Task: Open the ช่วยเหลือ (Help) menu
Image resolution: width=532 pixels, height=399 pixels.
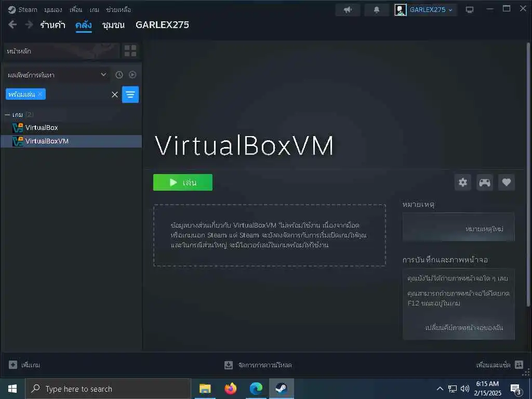Action: (118, 9)
